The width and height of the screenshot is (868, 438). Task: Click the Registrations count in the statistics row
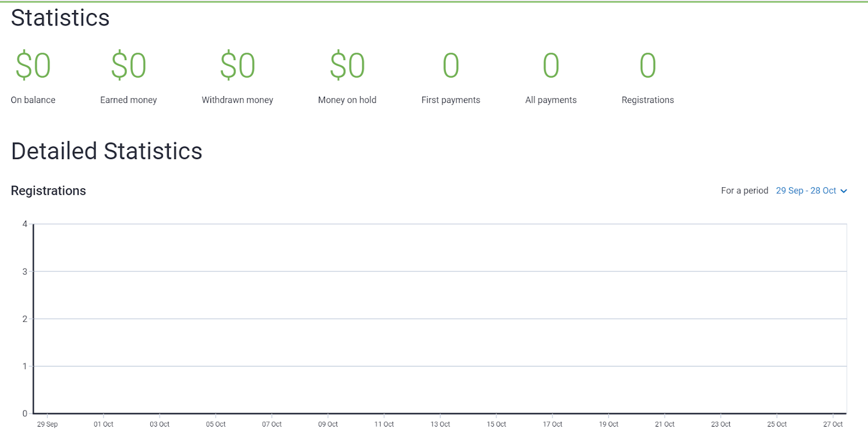pyautogui.click(x=648, y=66)
